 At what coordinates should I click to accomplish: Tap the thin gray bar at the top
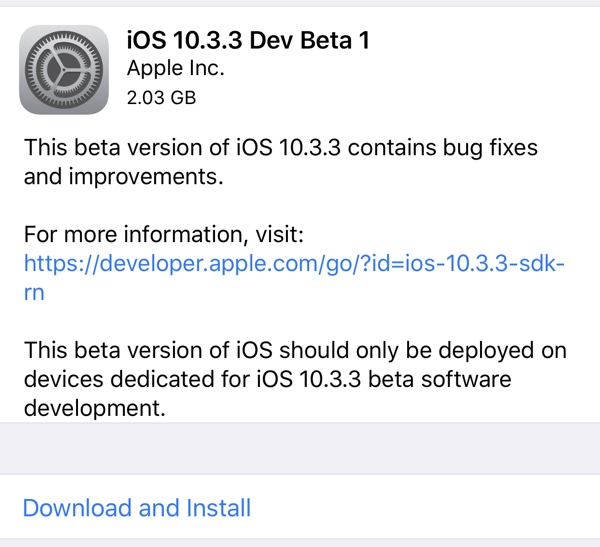click(x=300, y=3)
